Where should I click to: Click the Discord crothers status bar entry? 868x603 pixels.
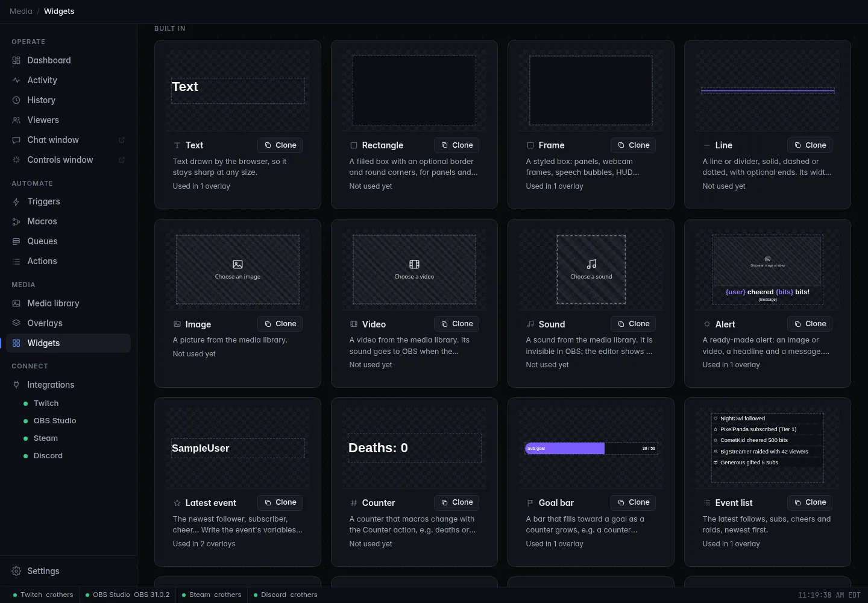point(285,595)
